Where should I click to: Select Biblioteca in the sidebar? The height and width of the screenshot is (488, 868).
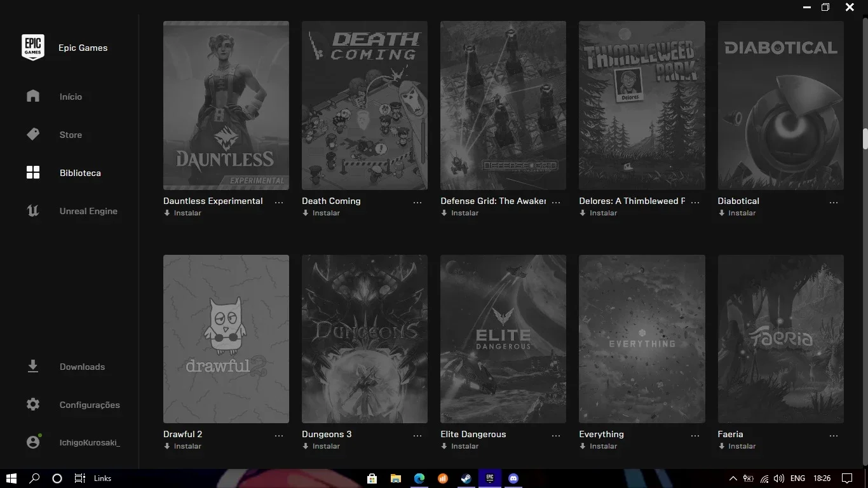click(80, 173)
